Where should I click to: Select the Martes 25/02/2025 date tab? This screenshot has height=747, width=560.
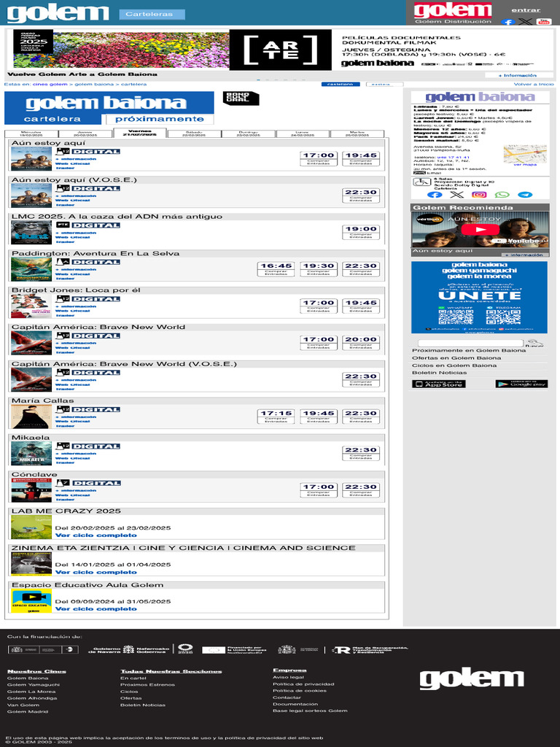[x=357, y=134]
